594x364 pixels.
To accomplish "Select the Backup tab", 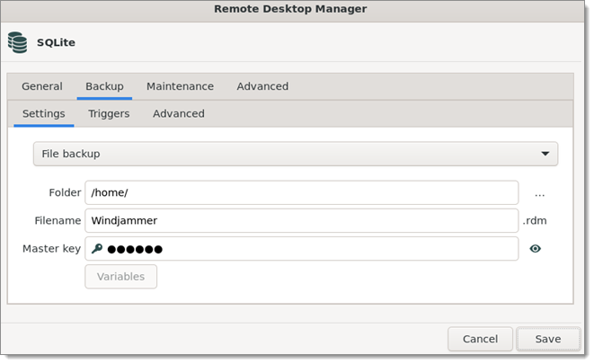I will (x=104, y=86).
